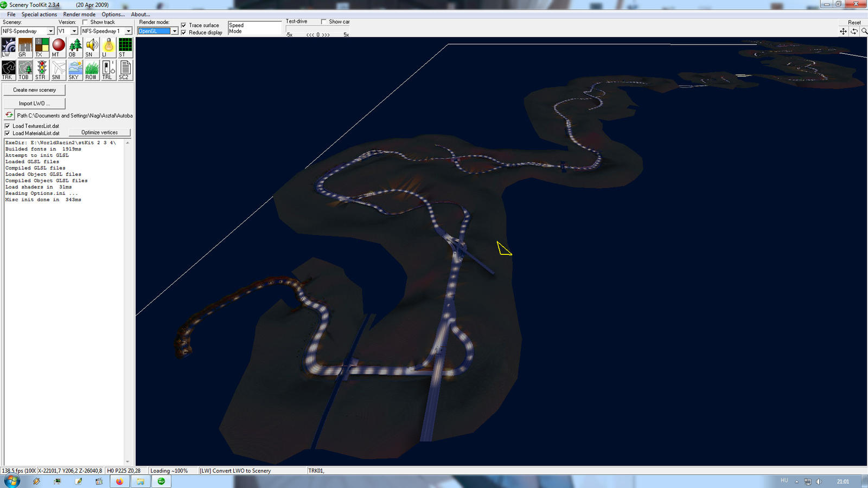This screenshot has width=868, height=488.
Task: Click the Speed Mode text box
Action: [254, 28]
